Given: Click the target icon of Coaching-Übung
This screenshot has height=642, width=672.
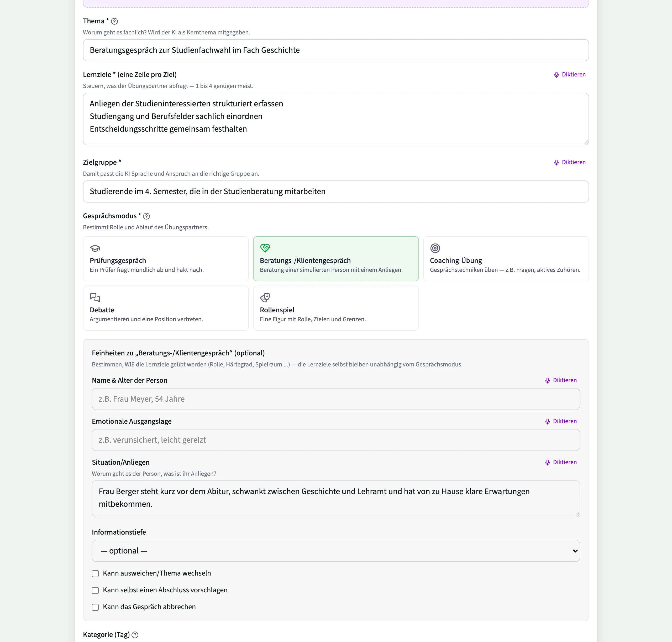Looking at the screenshot, I should pyautogui.click(x=435, y=248).
